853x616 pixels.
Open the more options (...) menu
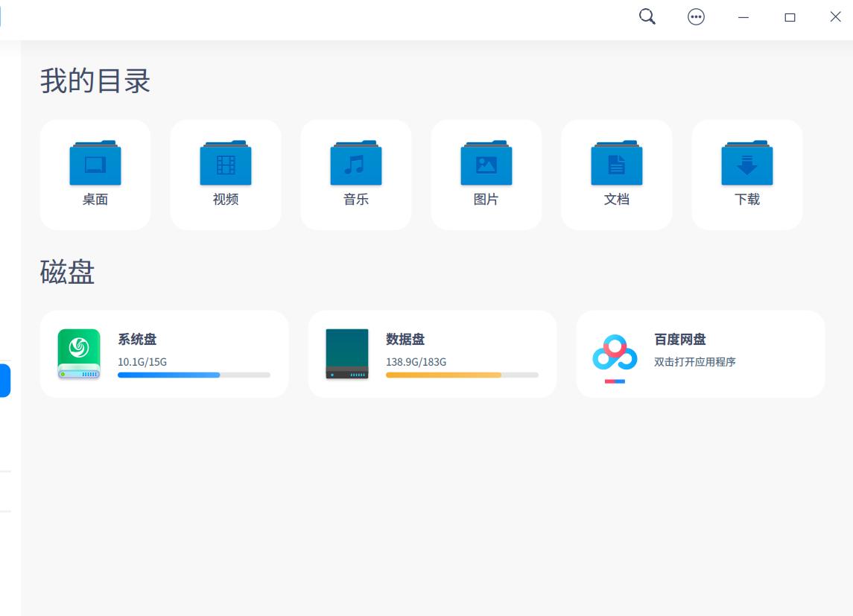(697, 16)
